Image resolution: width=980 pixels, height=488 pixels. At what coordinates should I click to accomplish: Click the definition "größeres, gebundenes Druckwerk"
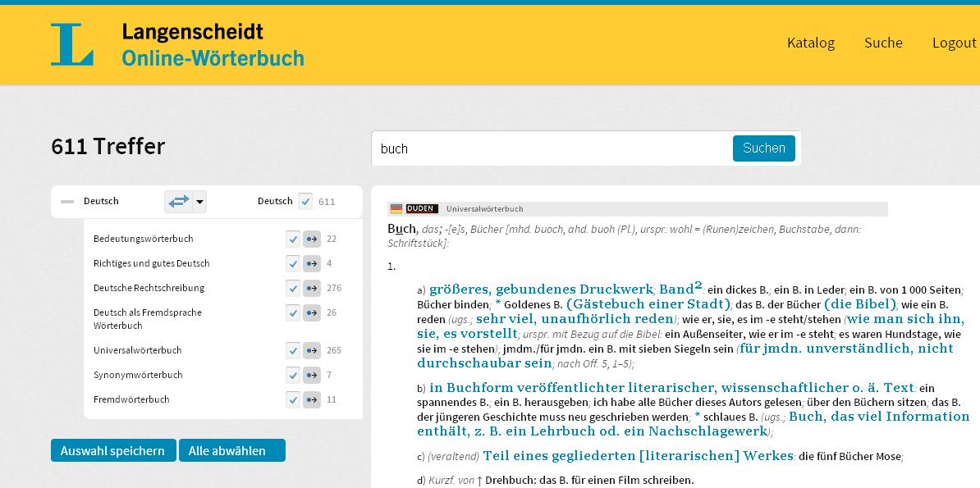point(541,290)
